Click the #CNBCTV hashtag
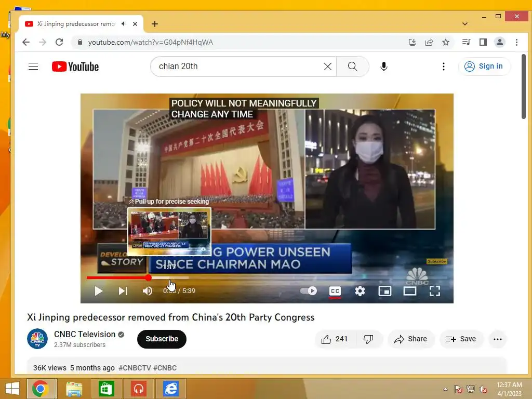 (x=135, y=368)
